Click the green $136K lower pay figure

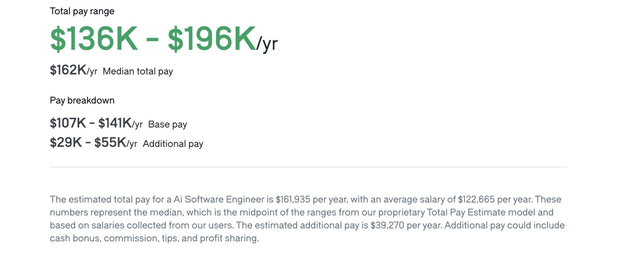pos(94,39)
